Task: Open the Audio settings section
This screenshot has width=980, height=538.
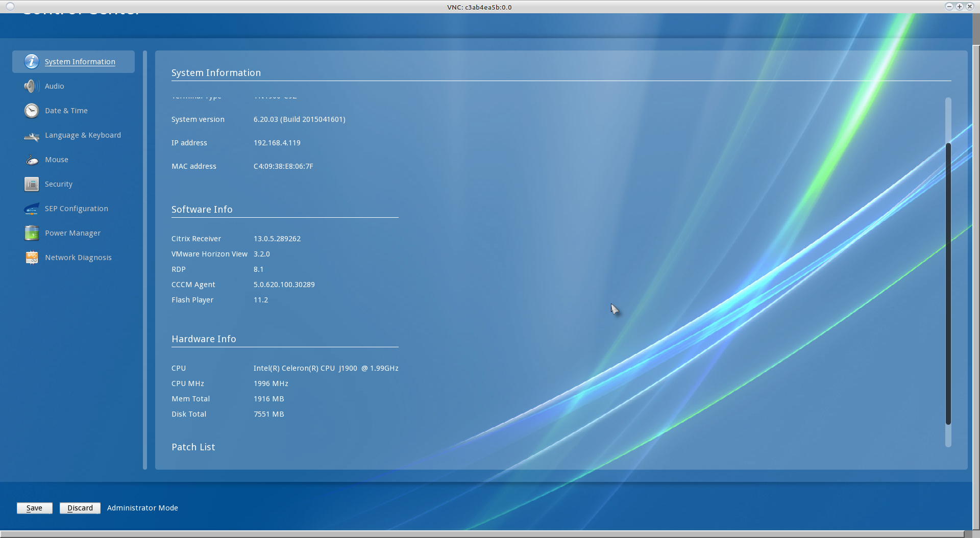Action: click(55, 86)
